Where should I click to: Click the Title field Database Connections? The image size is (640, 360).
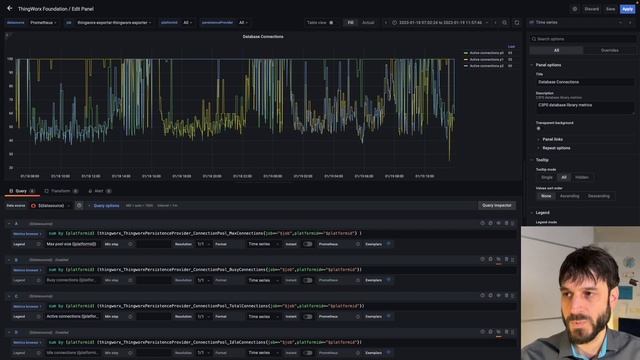coord(584,82)
